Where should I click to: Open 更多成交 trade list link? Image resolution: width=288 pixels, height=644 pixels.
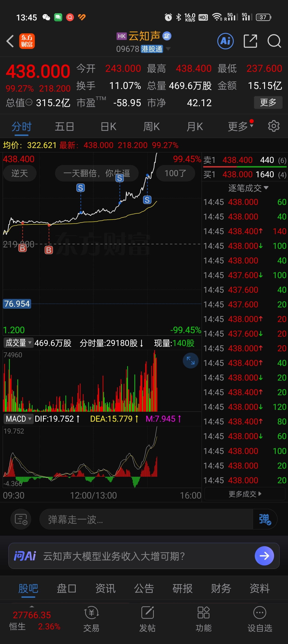tap(245, 494)
